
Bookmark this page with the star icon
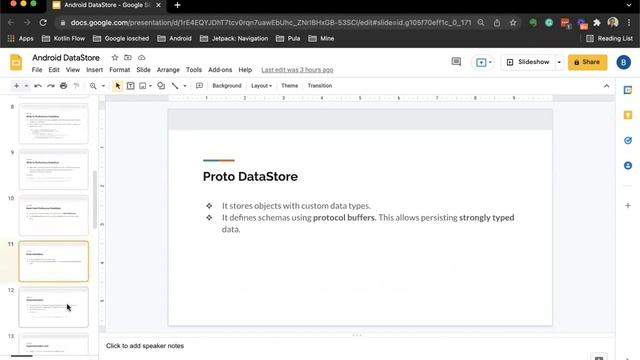513,22
